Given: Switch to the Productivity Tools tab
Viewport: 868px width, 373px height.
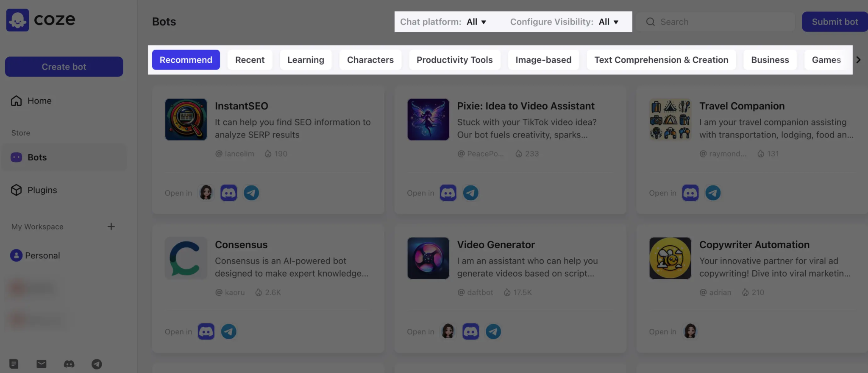Looking at the screenshot, I should coord(454,60).
